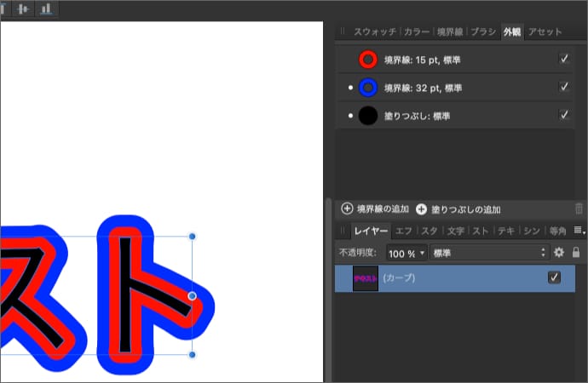Open the アセット tab
Viewport: 588px width, 383px height.
coord(545,31)
